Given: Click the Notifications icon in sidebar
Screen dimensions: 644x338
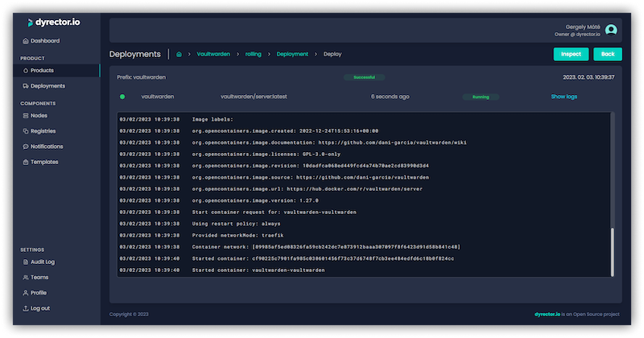Looking at the screenshot, I should [x=26, y=146].
